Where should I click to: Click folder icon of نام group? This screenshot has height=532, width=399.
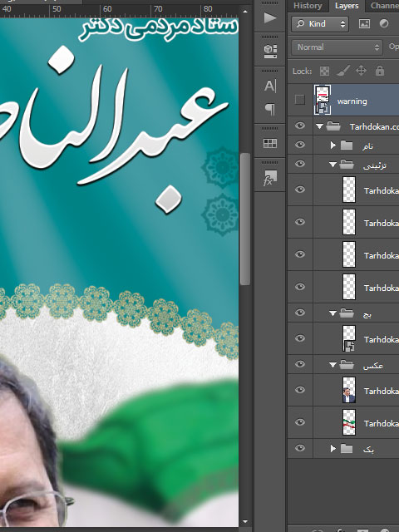347,145
